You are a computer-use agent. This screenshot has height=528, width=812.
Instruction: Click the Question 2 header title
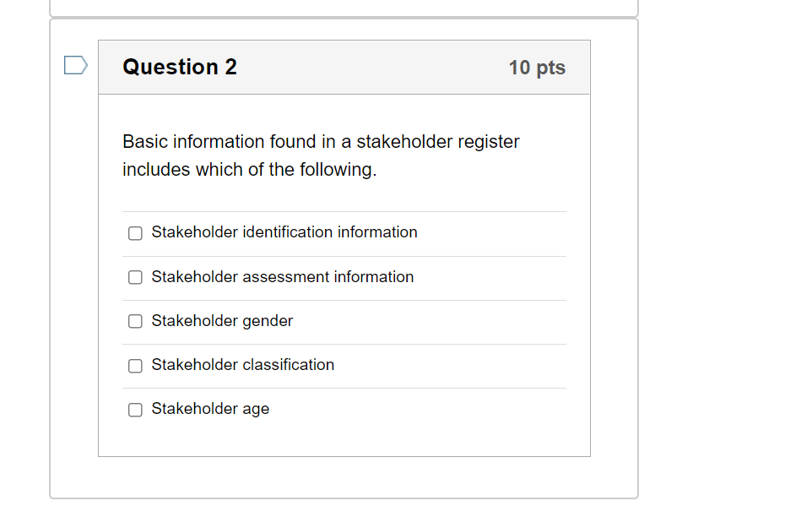180,67
